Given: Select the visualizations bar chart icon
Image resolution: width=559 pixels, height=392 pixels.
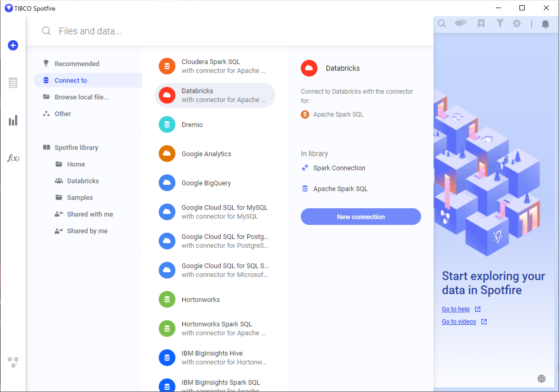Looking at the screenshot, I should coord(13,121).
